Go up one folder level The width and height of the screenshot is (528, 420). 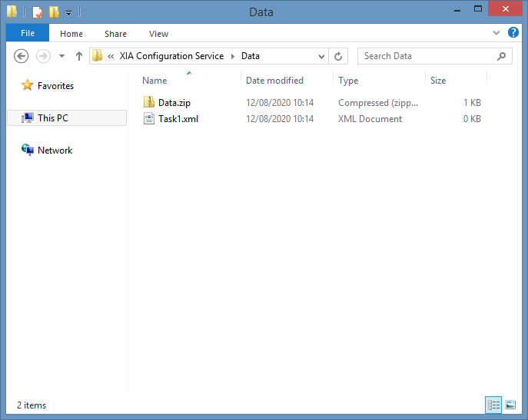pyautogui.click(x=79, y=56)
